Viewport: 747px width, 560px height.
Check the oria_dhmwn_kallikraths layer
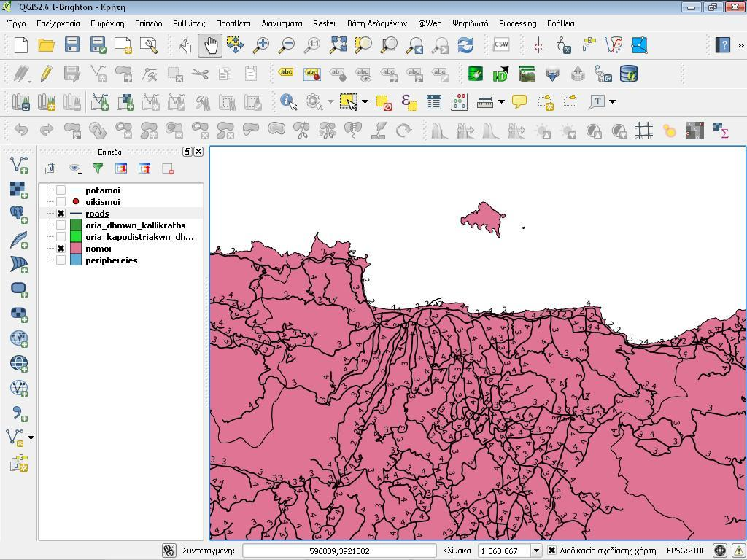(x=61, y=225)
